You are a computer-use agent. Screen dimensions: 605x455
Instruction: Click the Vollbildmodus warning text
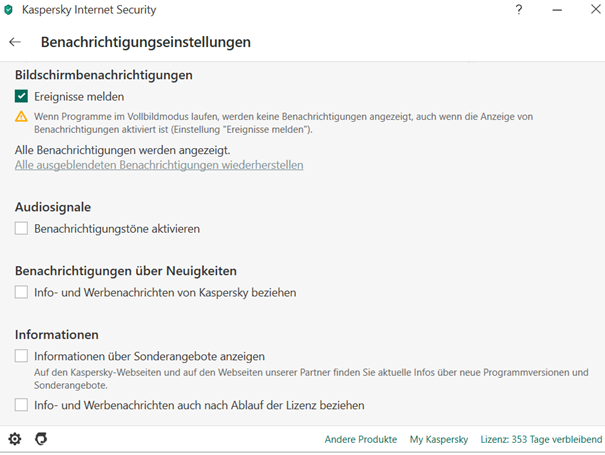(x=284, y=123)
